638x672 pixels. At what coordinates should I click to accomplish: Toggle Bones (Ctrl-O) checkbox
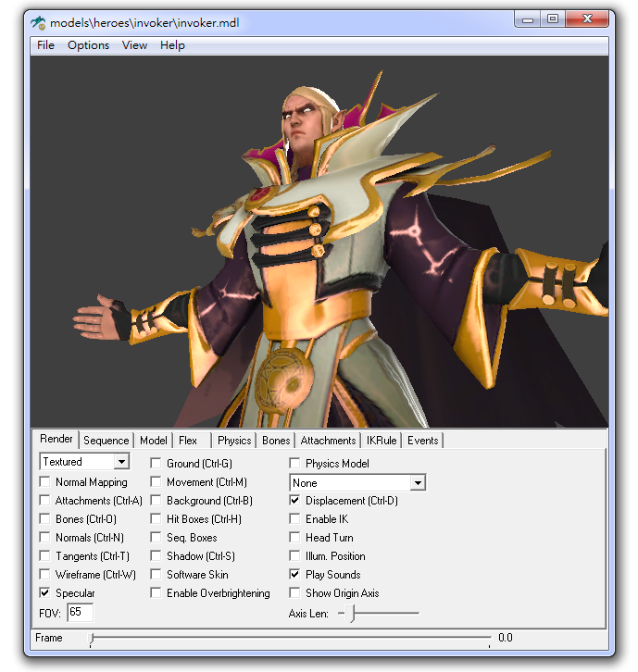44,518
